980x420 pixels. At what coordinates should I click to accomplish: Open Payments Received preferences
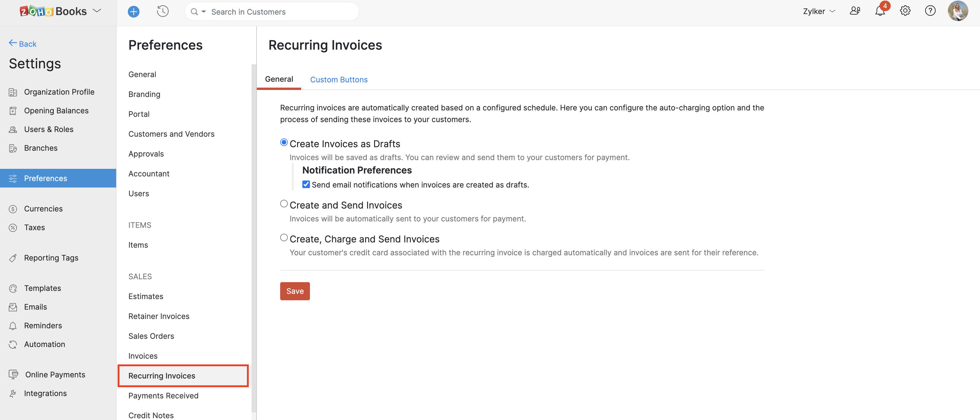(x=163, y=396)
